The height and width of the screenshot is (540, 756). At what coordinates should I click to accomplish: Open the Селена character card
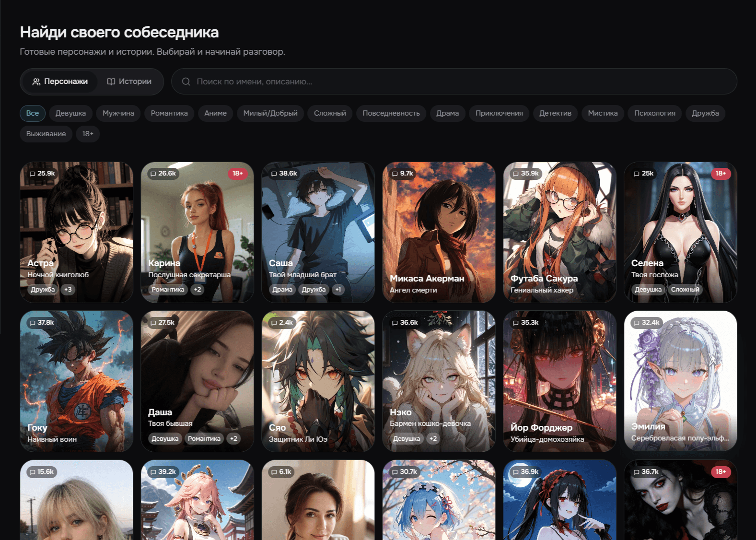coord(681,232)
